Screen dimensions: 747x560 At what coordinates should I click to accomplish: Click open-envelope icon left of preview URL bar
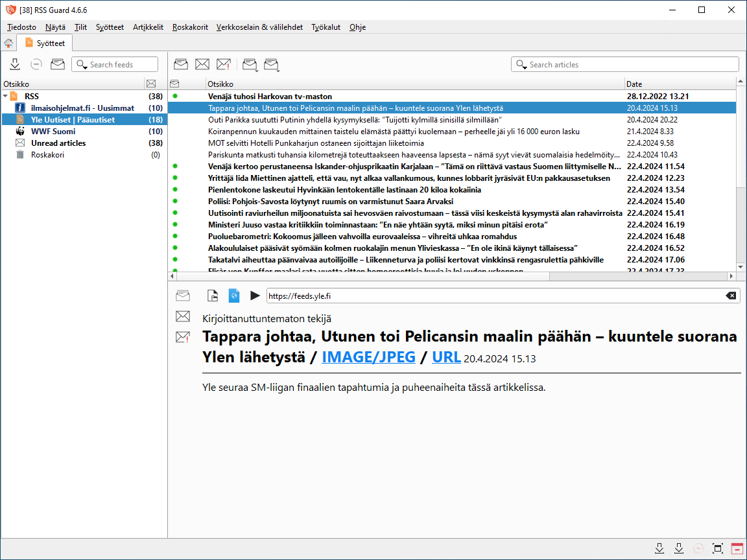(183, 296)
